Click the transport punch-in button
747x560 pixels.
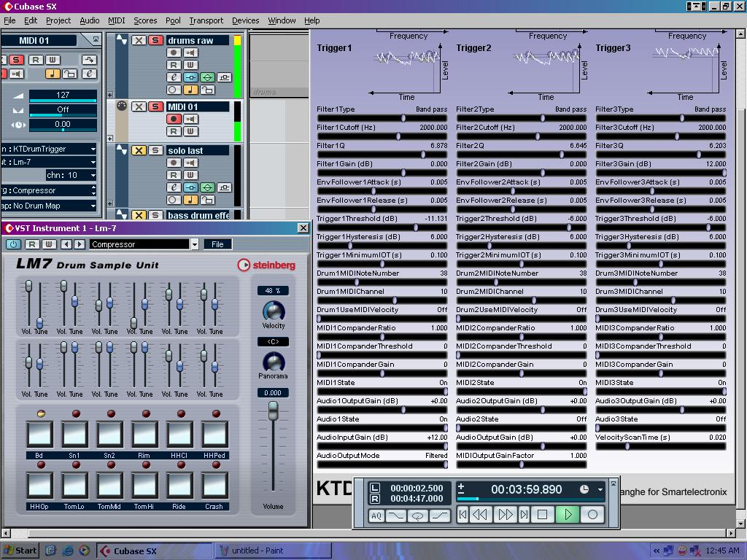396,516
